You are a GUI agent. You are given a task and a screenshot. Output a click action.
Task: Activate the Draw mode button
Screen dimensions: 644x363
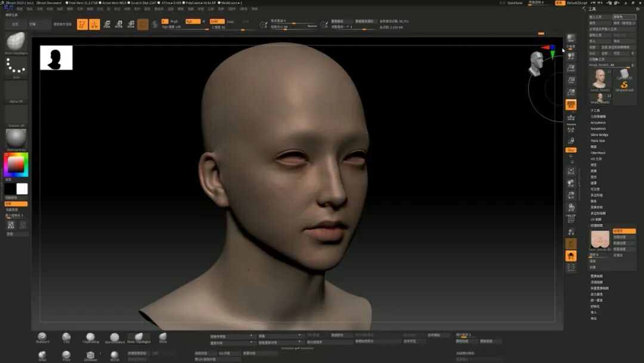click(x=94, y=24)
